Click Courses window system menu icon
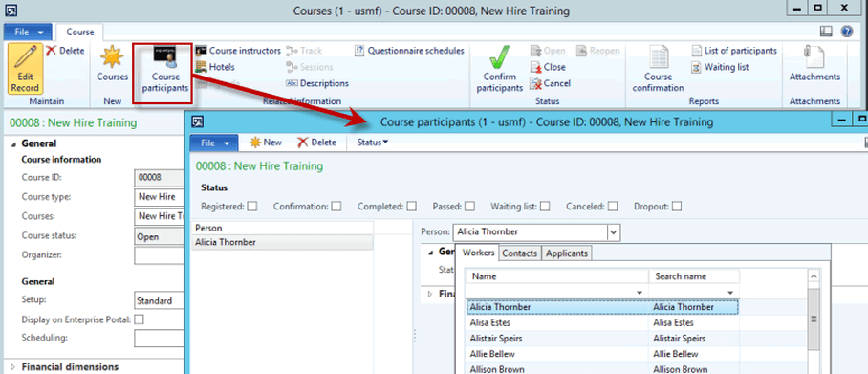 11,10
